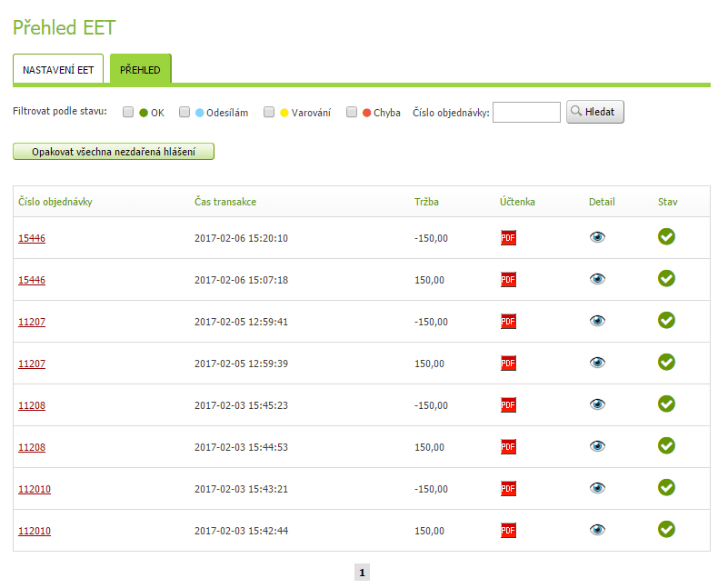
Task: Enable the OK status filter checkbox
Action: point(128,113)
